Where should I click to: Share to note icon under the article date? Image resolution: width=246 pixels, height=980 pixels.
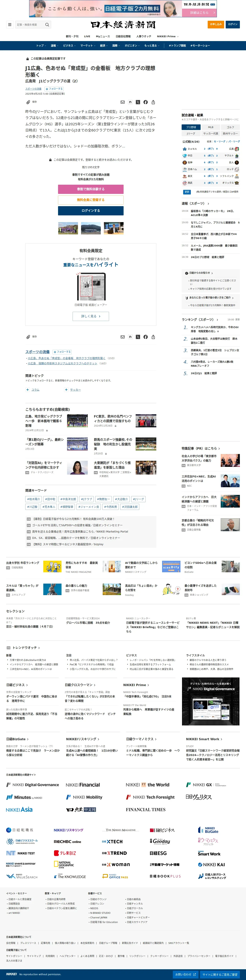[130, 102]
